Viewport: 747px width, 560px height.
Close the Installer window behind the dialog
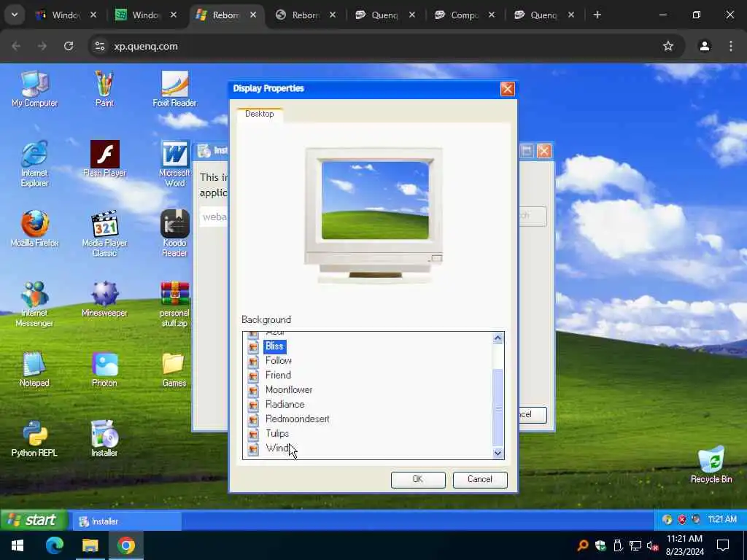click(x=544, y=152)
